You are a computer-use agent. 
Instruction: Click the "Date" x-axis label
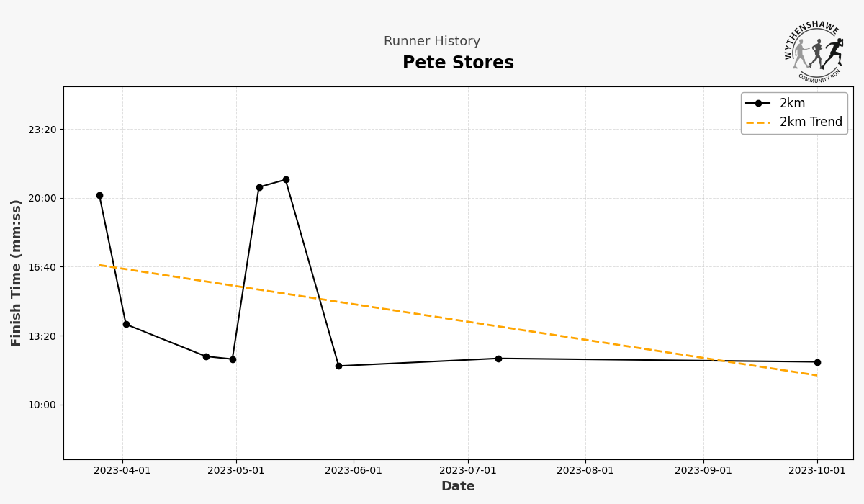(458, 486)
